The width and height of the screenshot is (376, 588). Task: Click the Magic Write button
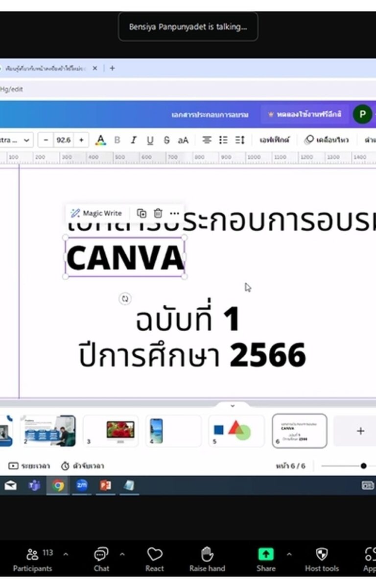point(96,213)
